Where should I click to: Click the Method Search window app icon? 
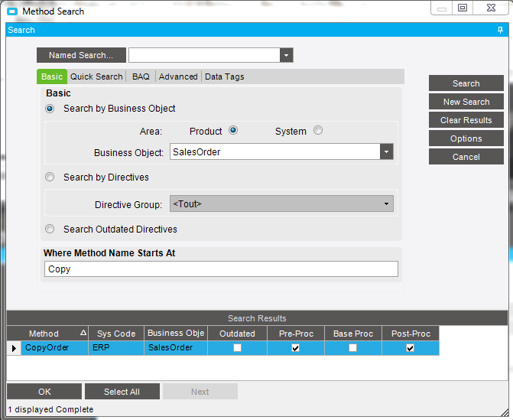tap(12, 11)
